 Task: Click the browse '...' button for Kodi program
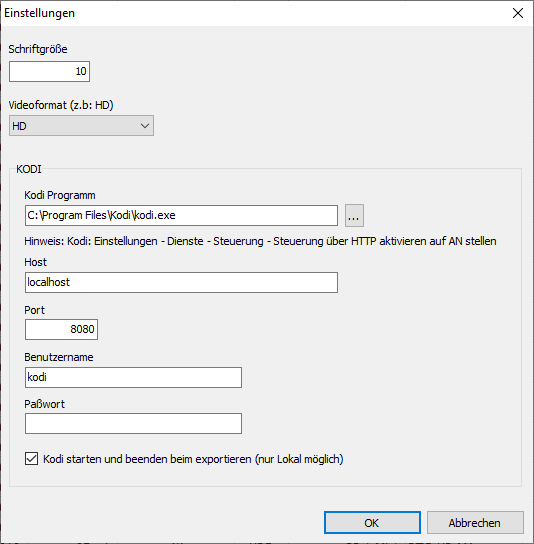(x=354, y=215)
